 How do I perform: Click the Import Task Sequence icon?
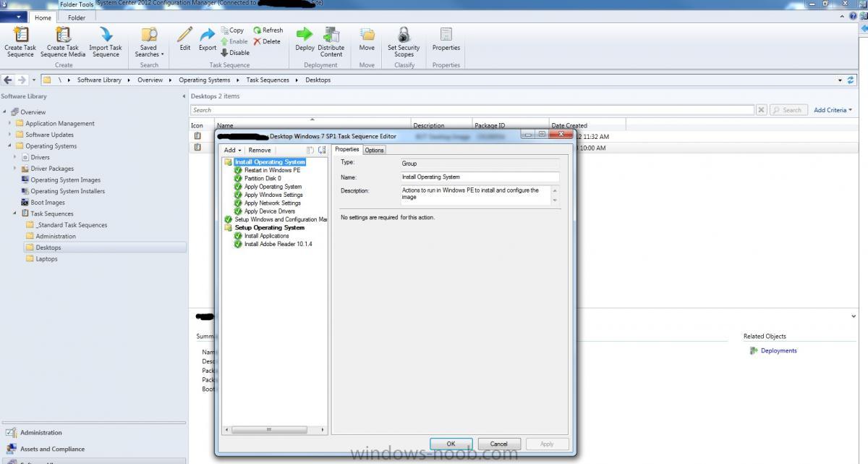[x=106, y=35]
